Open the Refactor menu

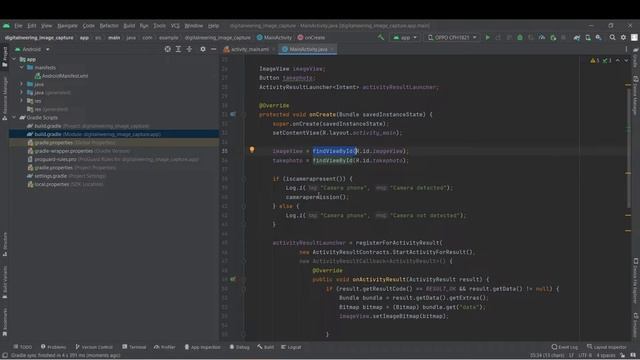point(109,26)
